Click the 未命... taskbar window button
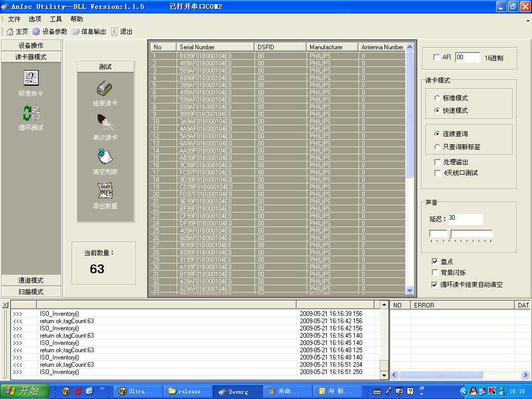 tap(288, 391)
